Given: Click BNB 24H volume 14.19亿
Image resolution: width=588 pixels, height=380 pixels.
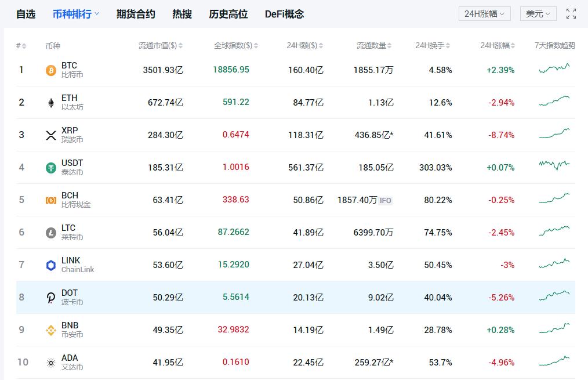Looking at the screenshot, I should click(308, 330).
